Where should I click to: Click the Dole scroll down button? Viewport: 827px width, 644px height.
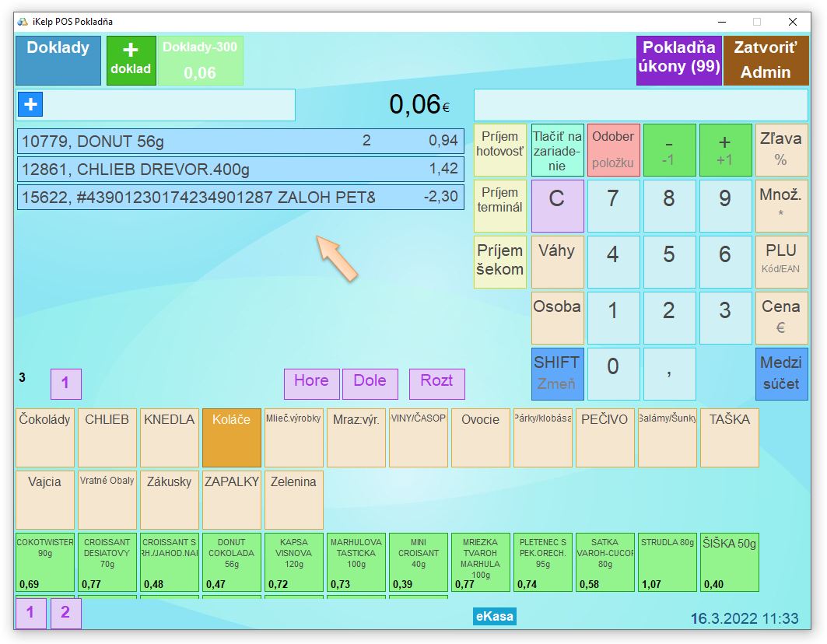click(370, 383)
